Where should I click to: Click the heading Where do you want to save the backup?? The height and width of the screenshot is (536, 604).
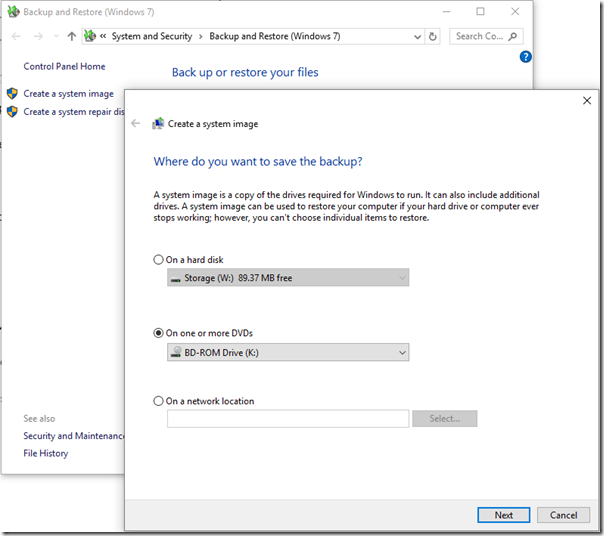pos(258,161)
